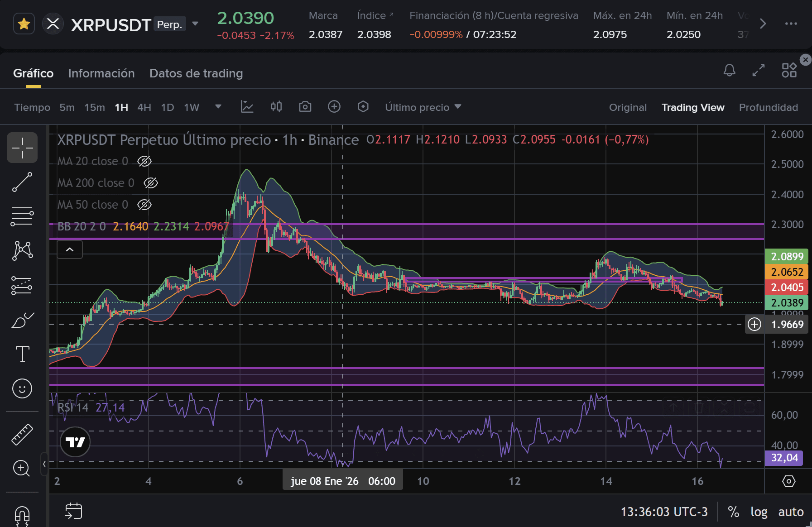
Task: Enable the log scale option
Action: (759, 512)
